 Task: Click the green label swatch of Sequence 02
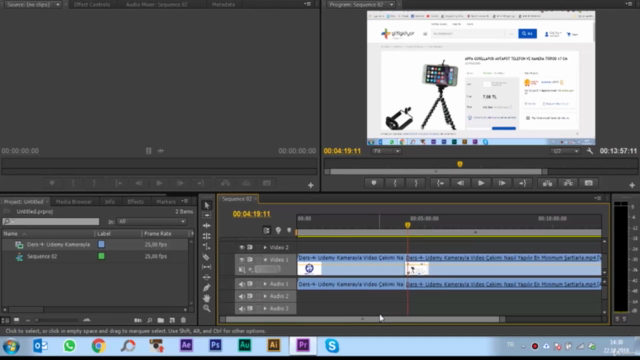(x=101, y=256)
